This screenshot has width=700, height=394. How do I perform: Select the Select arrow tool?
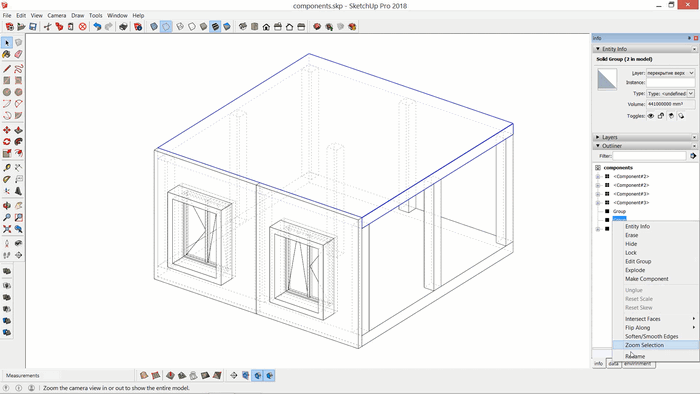pyautogui.click(x=7, y=43)
